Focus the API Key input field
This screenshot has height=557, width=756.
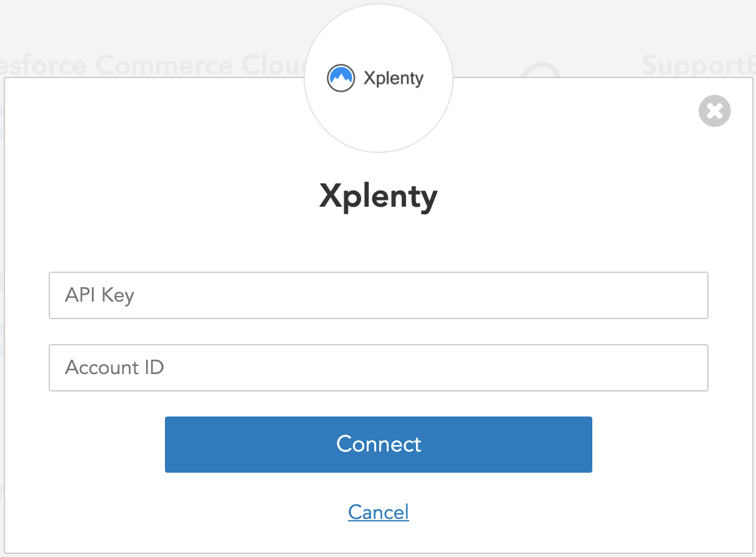[x=378, y=295]
